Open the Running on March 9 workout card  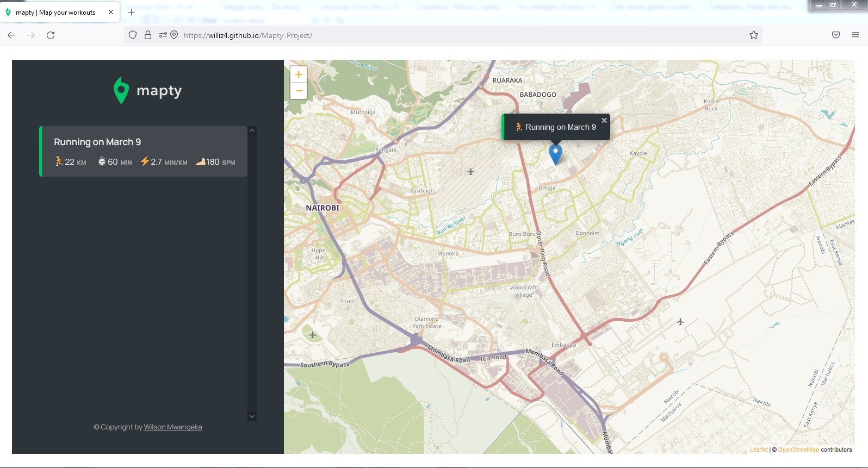(144, 151)
